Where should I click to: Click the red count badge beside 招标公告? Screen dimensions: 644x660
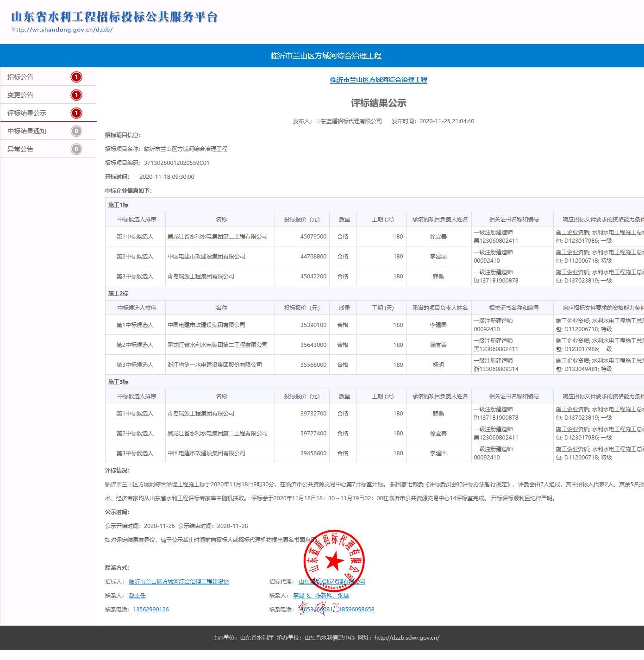click(76, 77)
